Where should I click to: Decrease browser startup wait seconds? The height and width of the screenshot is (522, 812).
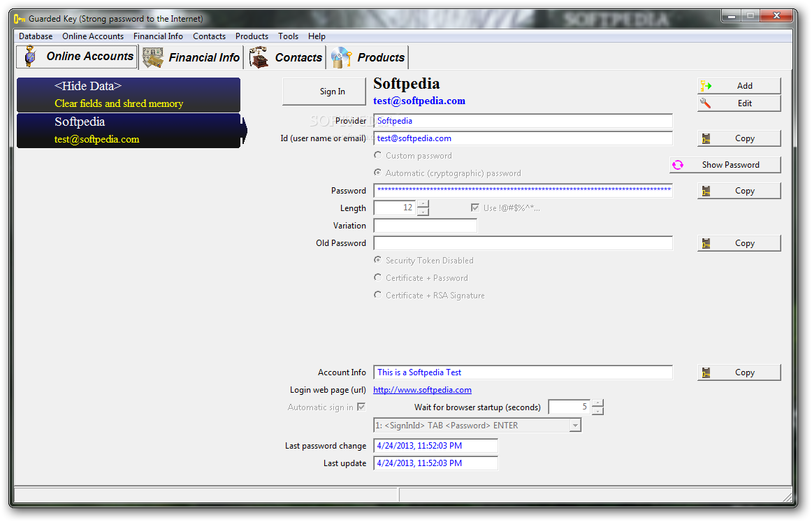[597, 411]
